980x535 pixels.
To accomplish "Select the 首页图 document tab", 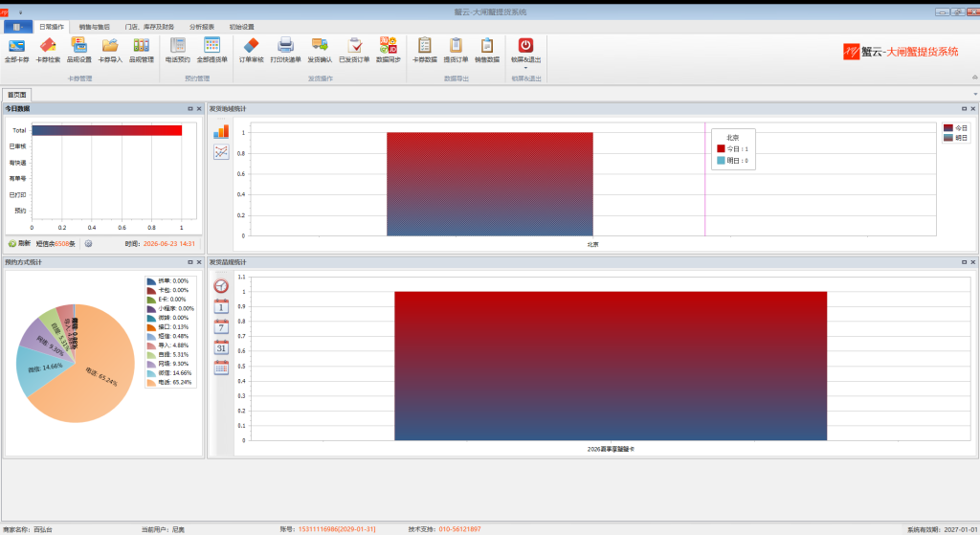I will click(17, 95).
